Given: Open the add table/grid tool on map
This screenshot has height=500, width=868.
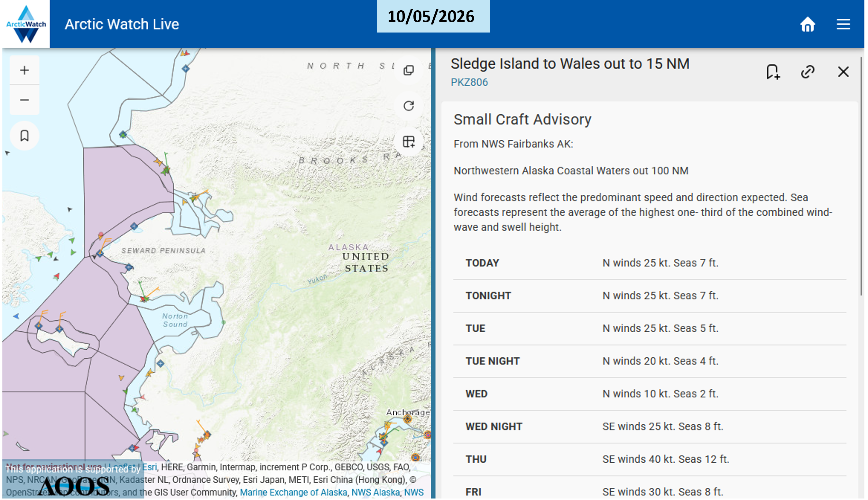Looking at the screenshot, I should coord(409,141).
